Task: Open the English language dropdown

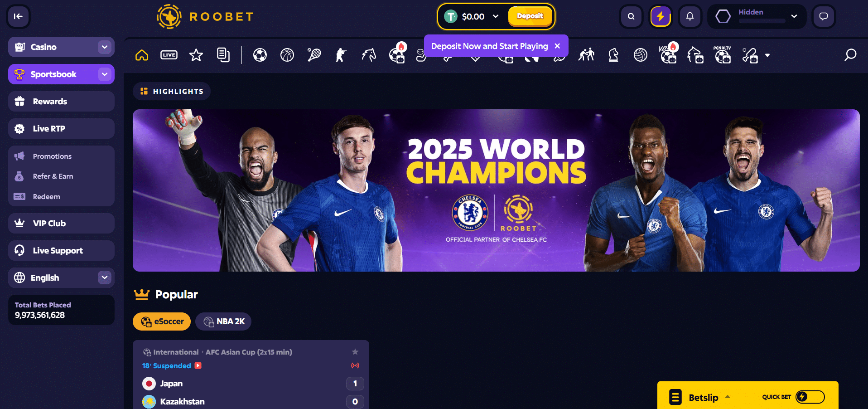Action: 61,278
